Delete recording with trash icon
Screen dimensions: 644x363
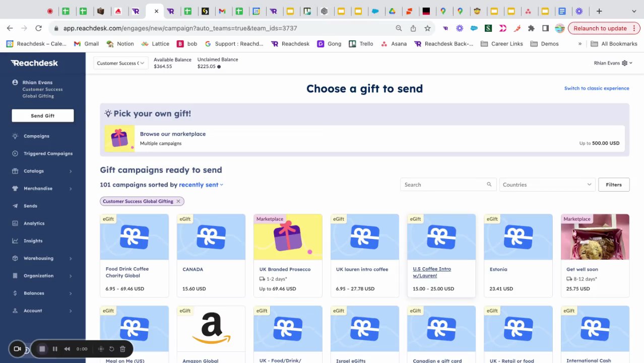pos(122,349)
